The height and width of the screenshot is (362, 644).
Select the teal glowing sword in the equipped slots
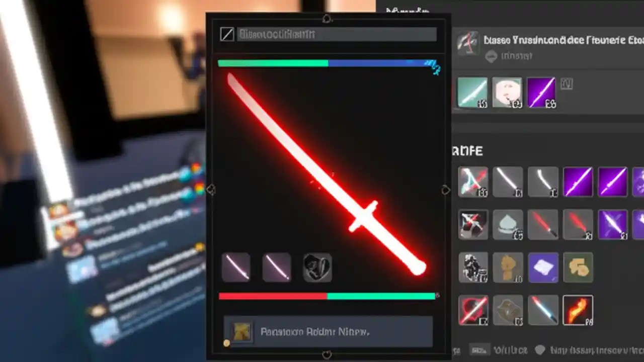point(473,92)
